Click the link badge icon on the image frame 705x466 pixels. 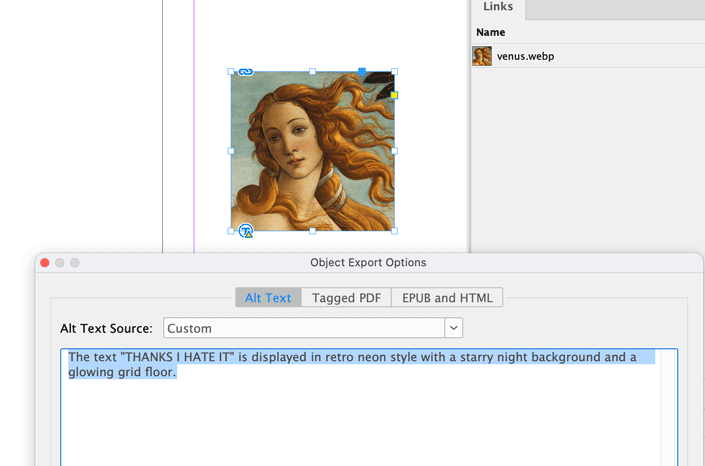point(245,72)
